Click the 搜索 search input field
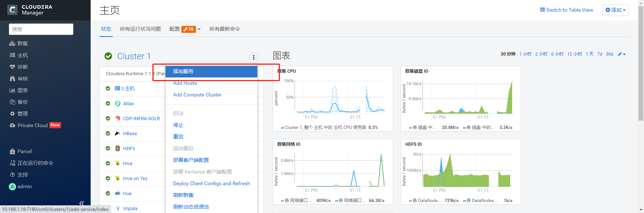 41,29
